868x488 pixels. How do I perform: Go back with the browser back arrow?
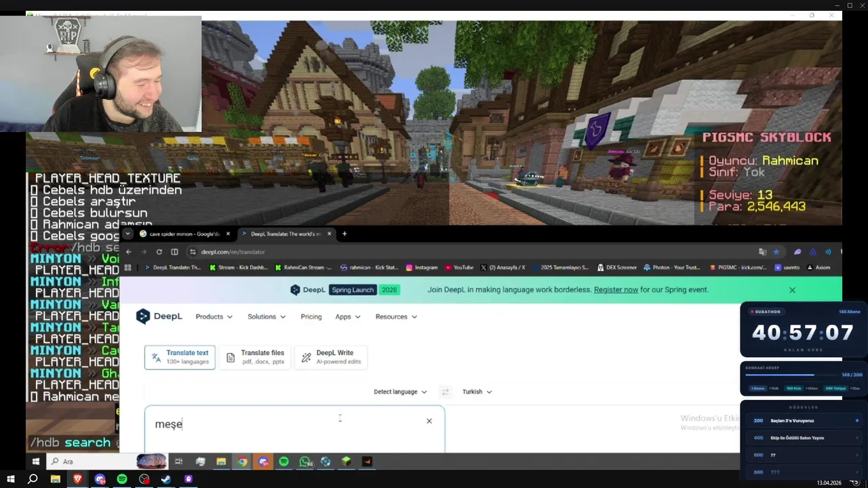tap(129, 251)
